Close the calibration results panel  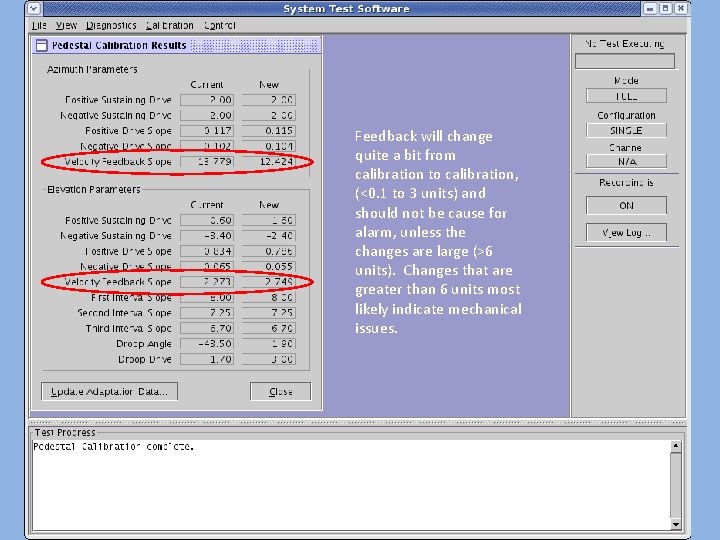tap(281, 392)
